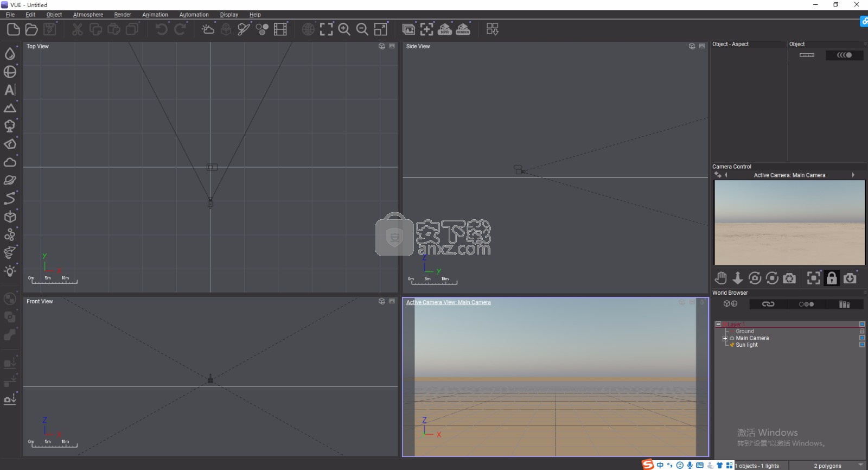868x470 pixels.
Task: Open the Atmosphere menu
Action: (x=88, y=15)
